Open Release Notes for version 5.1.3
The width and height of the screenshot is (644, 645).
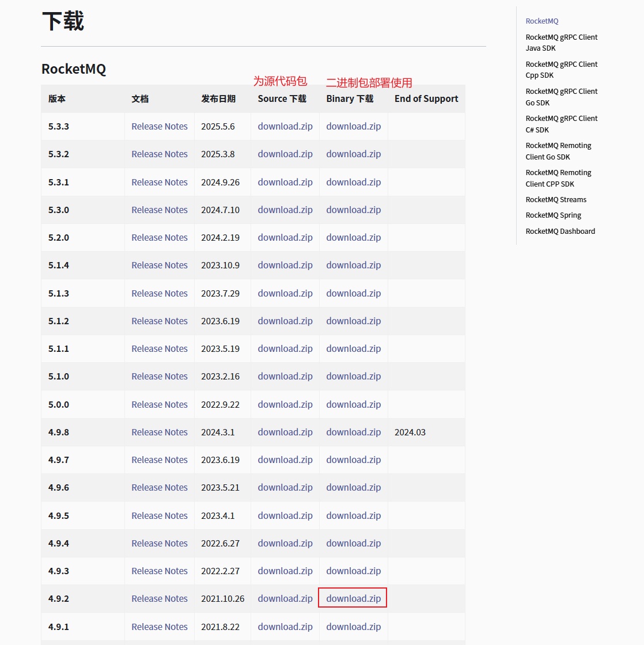point(159,293)
